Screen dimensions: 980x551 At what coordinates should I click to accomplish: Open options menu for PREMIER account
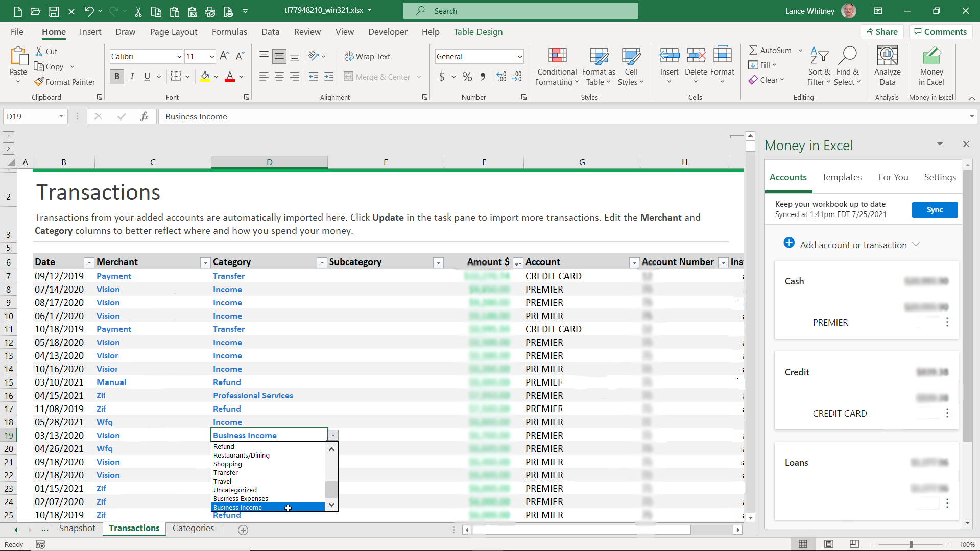pyautogui.click(x=947, y=322)
